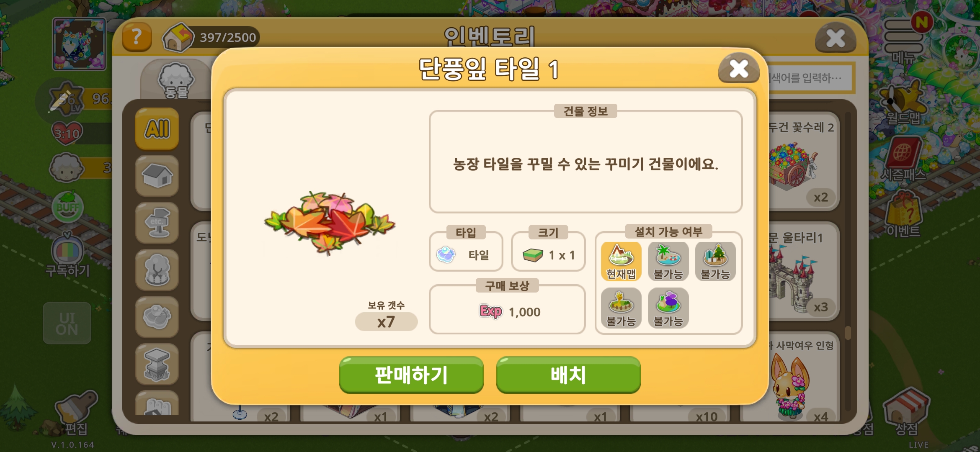The width and height of the screenshot is (980, 452).
Task: Click the orange question mark help icon
Action: (137, 37)
